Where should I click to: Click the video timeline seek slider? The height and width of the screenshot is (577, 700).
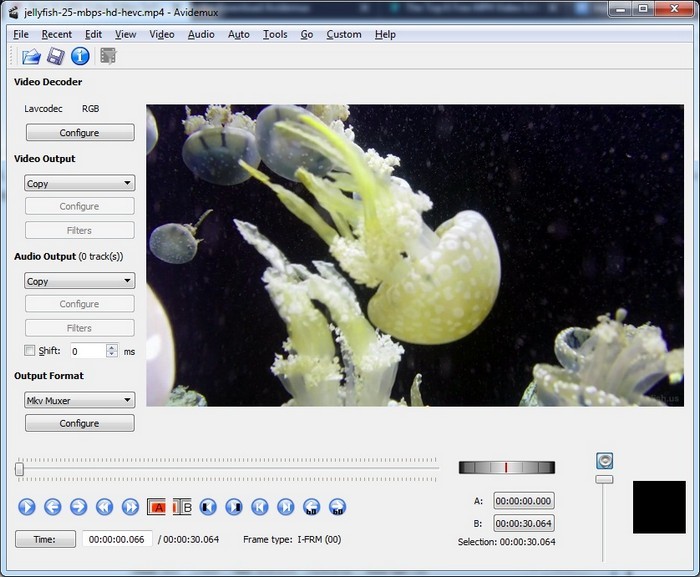(228, 468)
